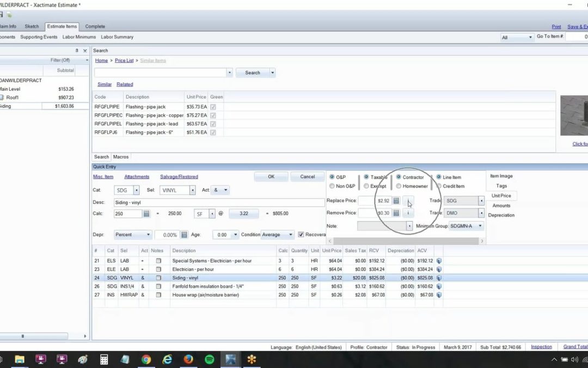
Task: Open the Labor Summary sub-tab
Action: [x=117, y=37]
